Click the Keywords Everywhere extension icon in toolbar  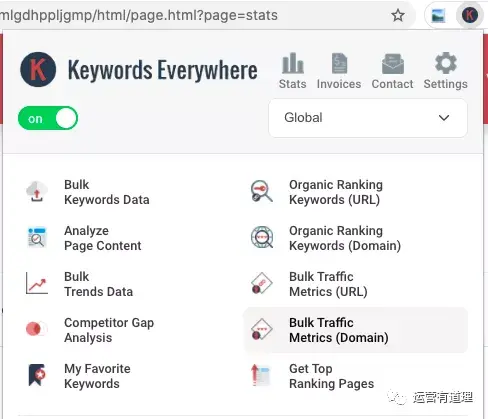click(x=470, y=15)
